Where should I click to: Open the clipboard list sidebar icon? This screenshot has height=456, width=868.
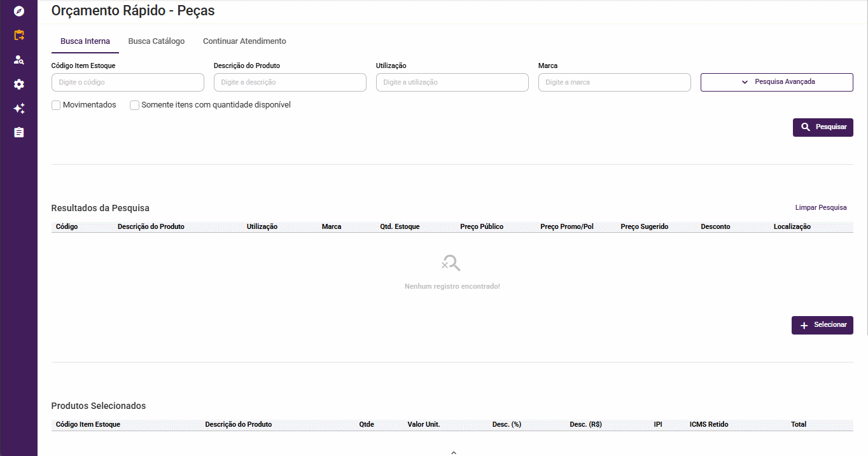point(19,132)
